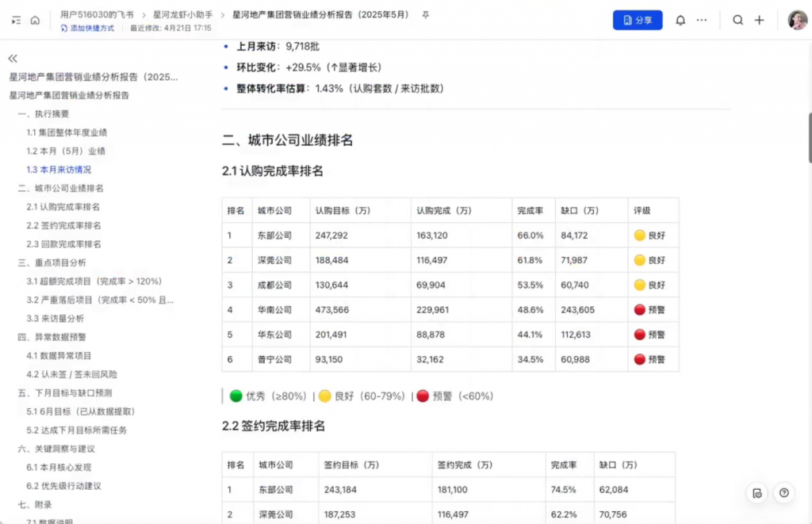Screen dimensions: 812x524
Task: Open breadcrumb 用户516030的飞书
Action: tap(97, 15)
